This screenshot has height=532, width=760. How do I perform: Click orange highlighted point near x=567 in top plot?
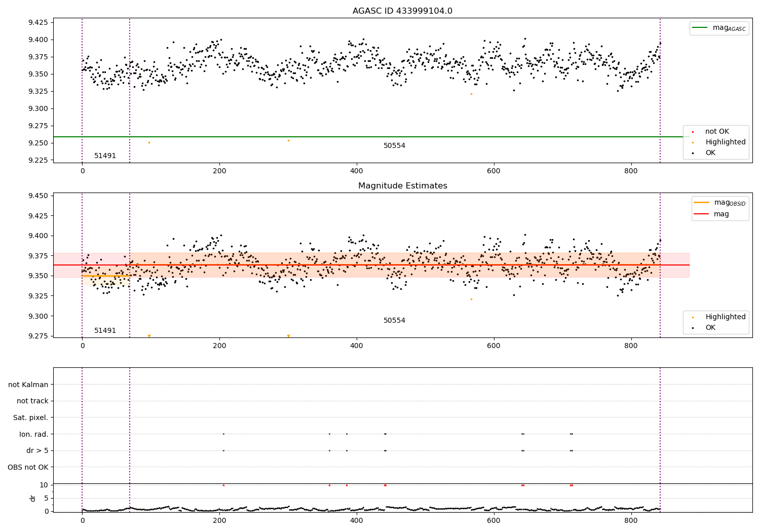pyautogui.click(x=471, y=94)
